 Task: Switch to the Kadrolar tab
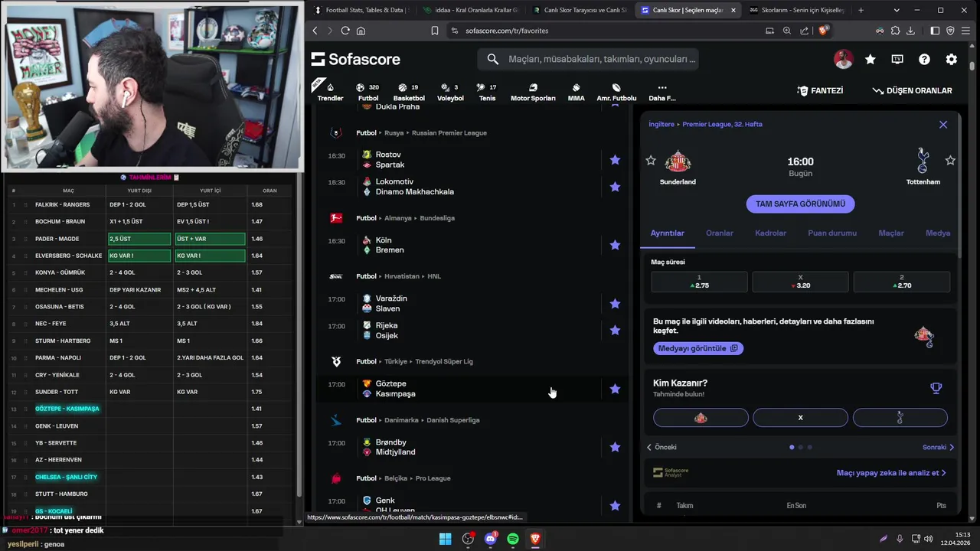pos(770,233)
